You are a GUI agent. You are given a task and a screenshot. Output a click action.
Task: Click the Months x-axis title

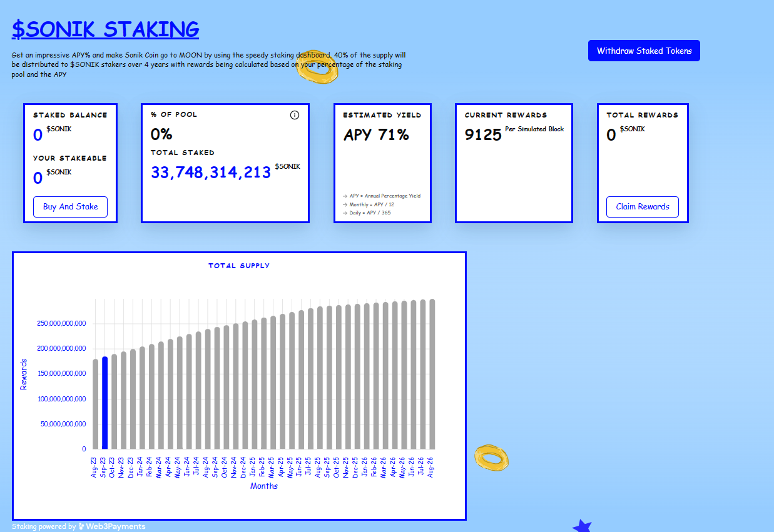264,486
